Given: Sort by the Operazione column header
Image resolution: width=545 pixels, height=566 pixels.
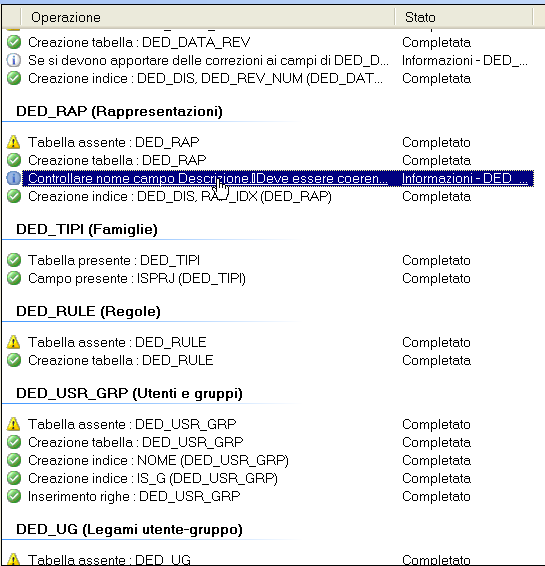Looking at the screenshot, I should (x=208, y=17).
